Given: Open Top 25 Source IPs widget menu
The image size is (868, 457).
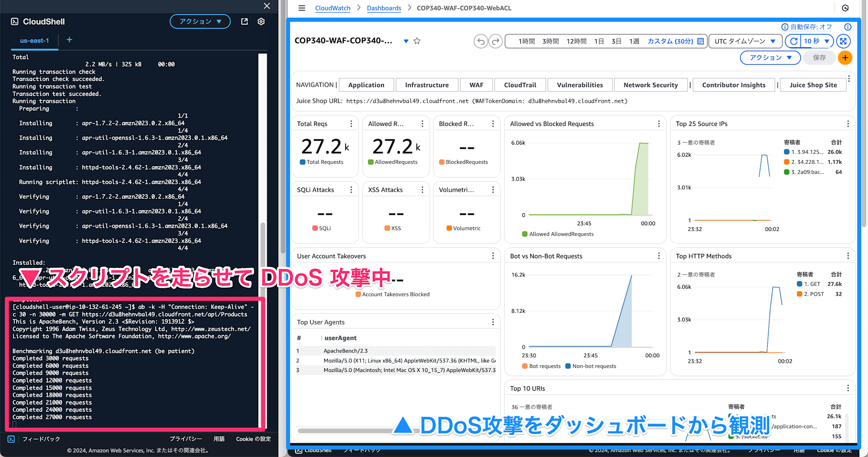Looking at the screenshot, I should pyautogui.click(x=848, y=124).
